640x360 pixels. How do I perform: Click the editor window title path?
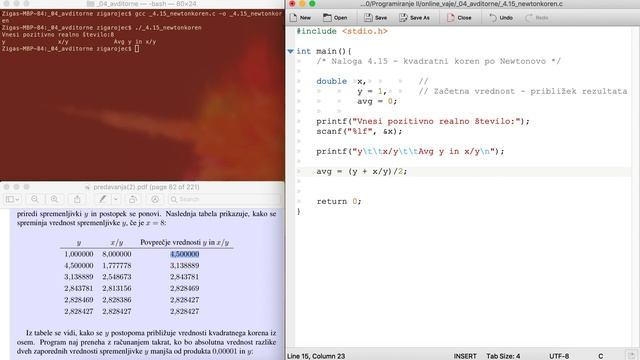tap(461, 4)
